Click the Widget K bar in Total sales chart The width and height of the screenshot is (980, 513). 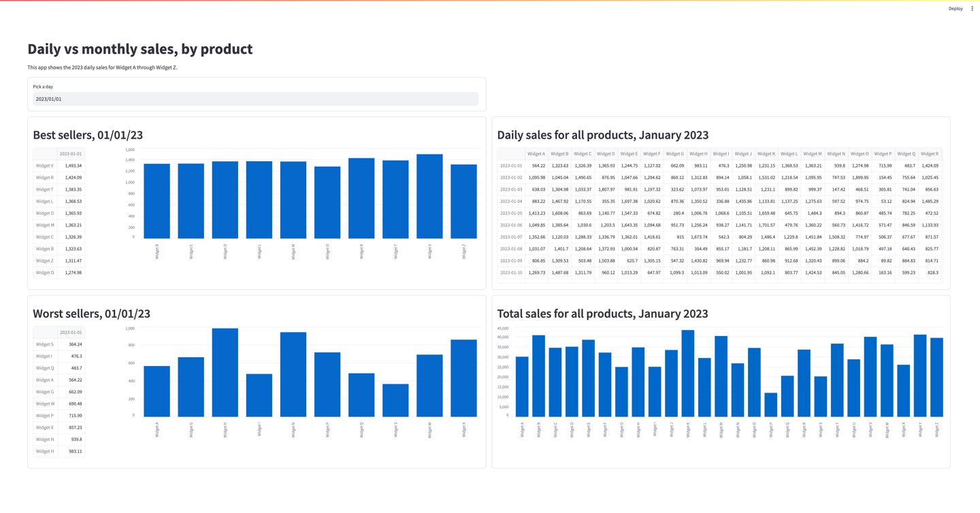coord(689,371)
